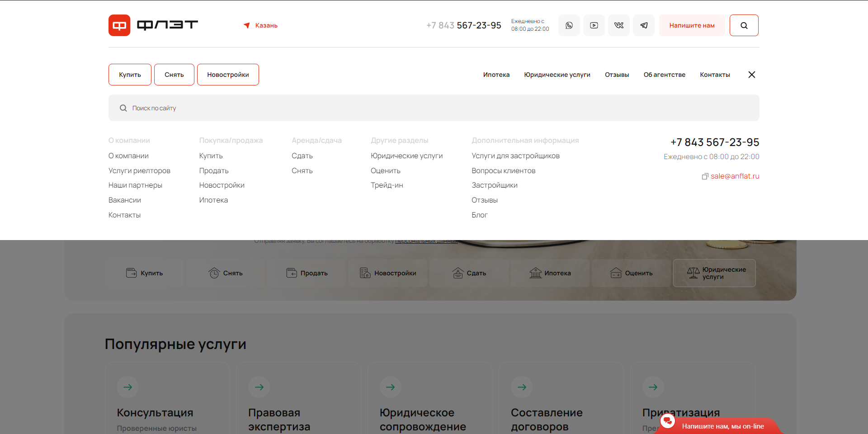Click the Напишите нам button

tap(692, 25)
